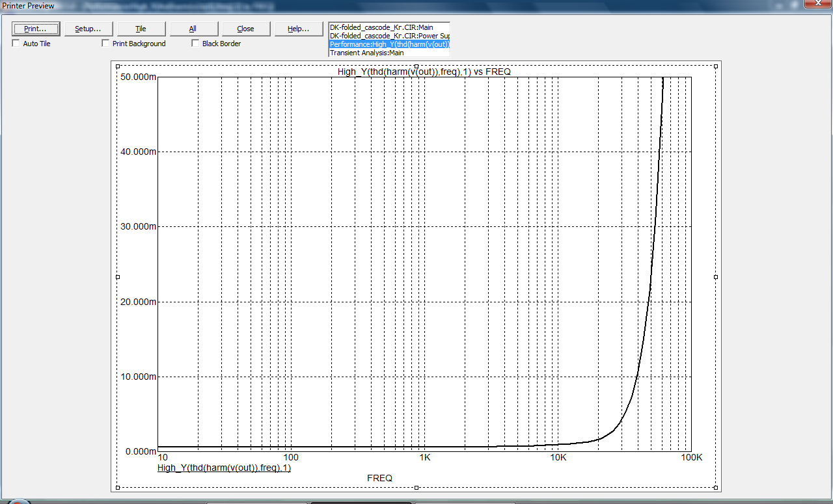
Task: Enable the Auto Tile checkbox
Action: (16, 44)
